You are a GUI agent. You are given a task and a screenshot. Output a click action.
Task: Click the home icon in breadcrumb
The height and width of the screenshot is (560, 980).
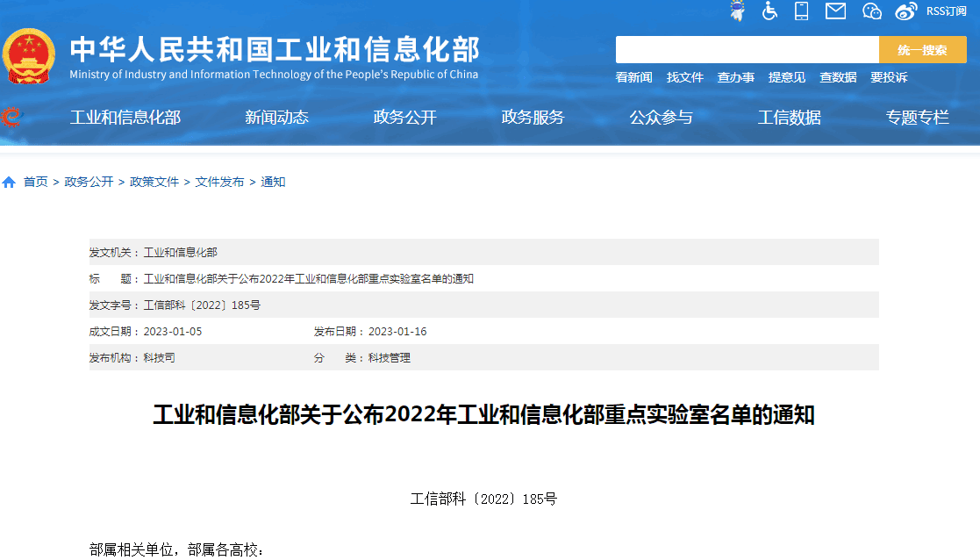[x=9, y=183]
